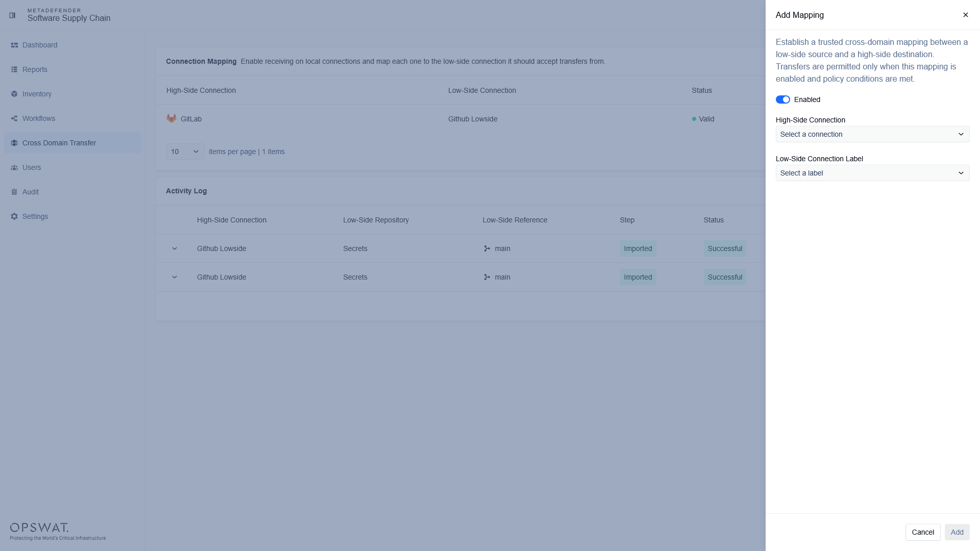The image size is (980, 551).
Task: Click the Settings gear icon
Action: tap(14, 217)
